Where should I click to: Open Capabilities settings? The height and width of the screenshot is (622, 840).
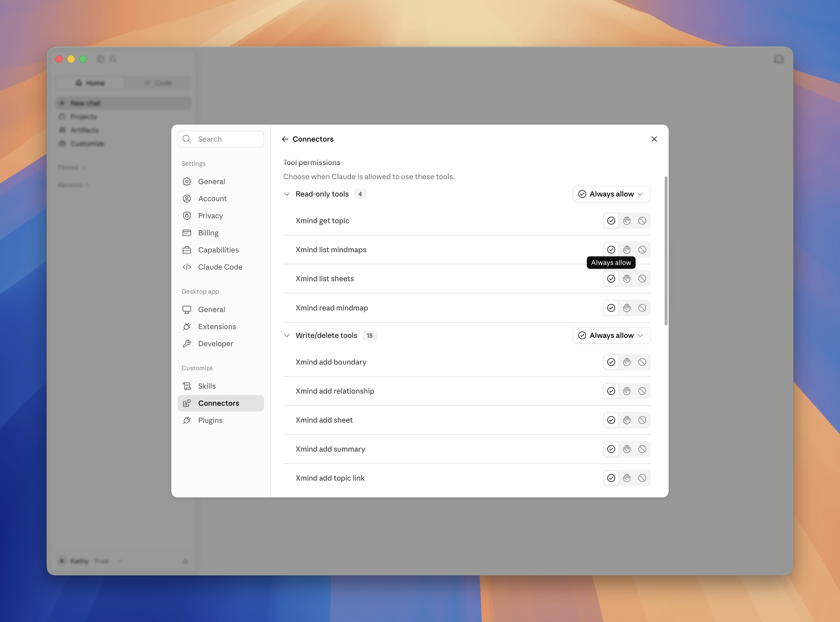pos(220,250)
